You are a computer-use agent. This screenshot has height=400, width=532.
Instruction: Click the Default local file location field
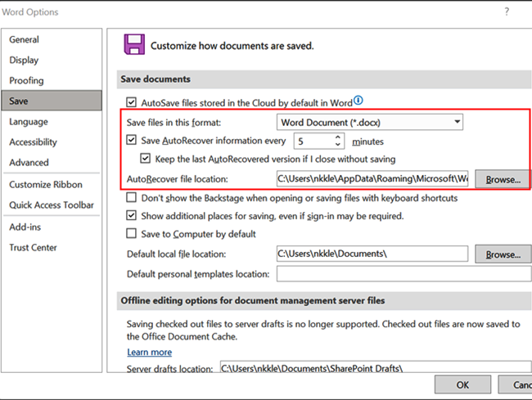click(x=372, y=254)
